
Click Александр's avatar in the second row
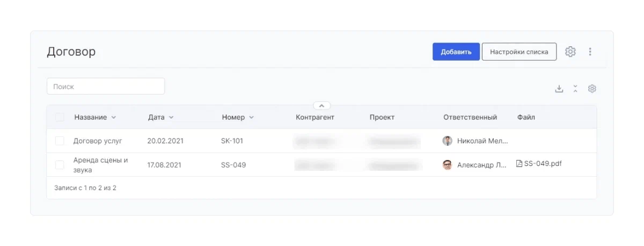click(447, 165)
